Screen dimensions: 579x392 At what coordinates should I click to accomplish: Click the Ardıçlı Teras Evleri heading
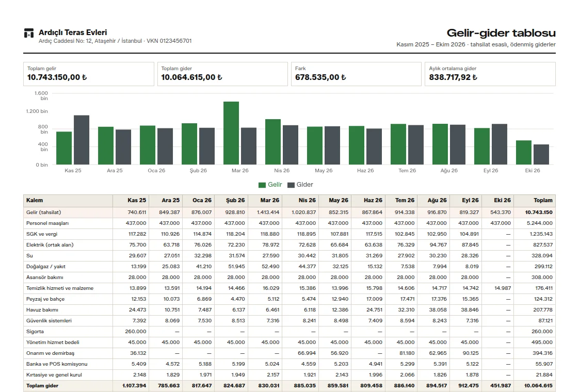tap(73, 32)
